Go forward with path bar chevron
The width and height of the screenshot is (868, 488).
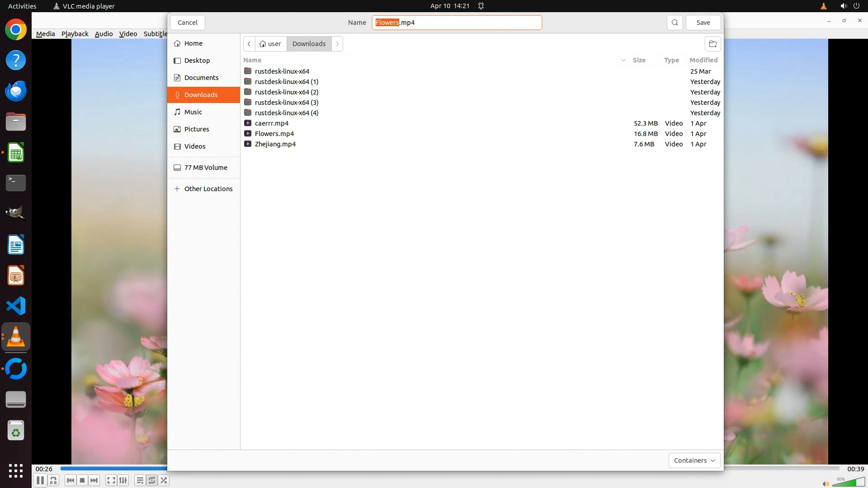(337, 44)
